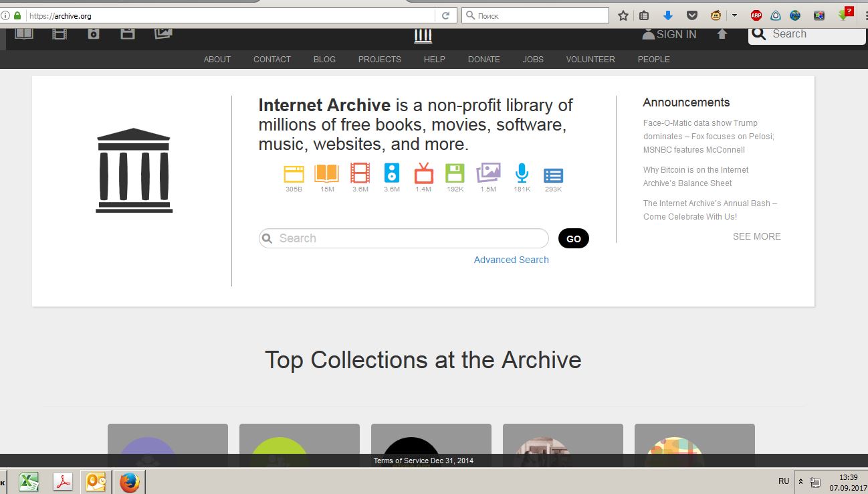Click the black GO button
Screen dimensions: 868x494
(574, 238)
